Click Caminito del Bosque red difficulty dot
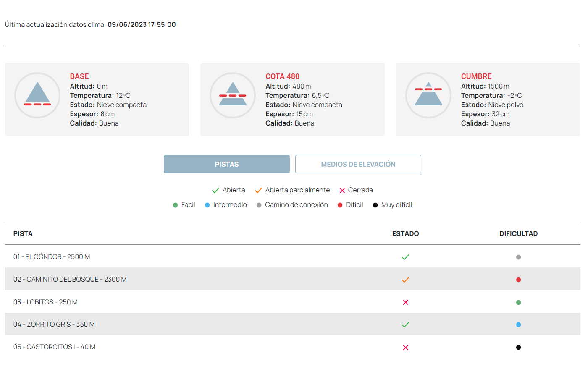Image resolution: width=588 pixels, height=369 pixels. tap(518, 280)
